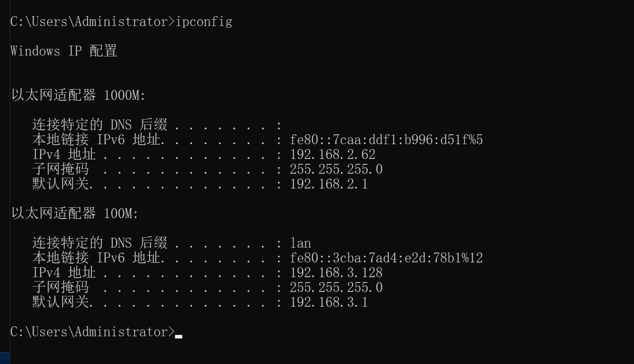The width and height of the screenshot is (634, 364).
Task: Click the '以太网适配器 100M:' adapter header
Action: (x=75, y=214)
